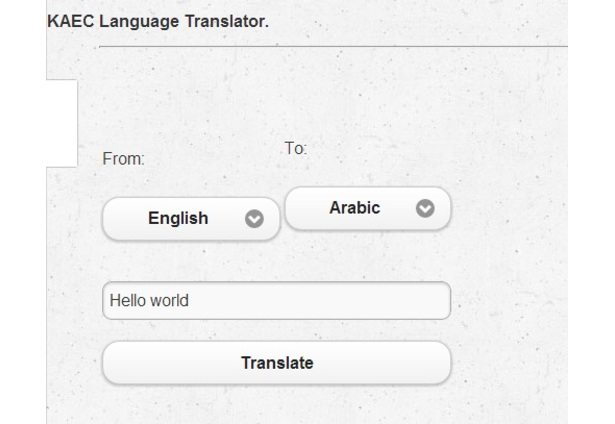
Task: Click the arrow icon on English selector
Action: (254, 219)
